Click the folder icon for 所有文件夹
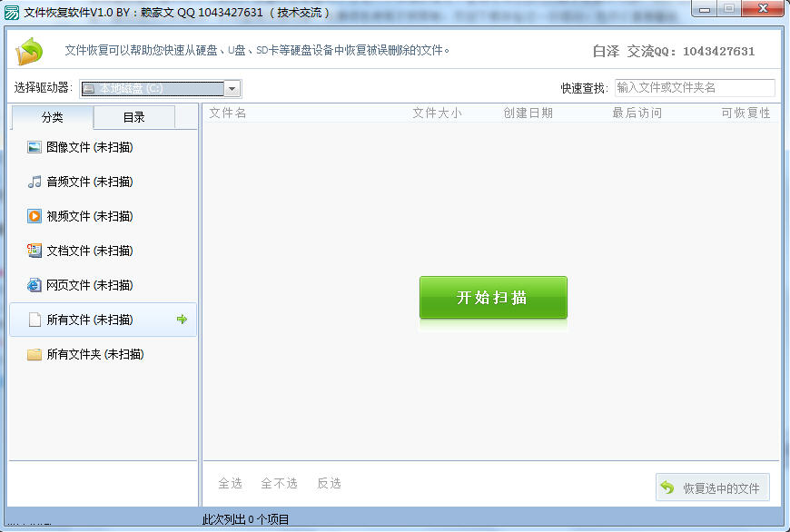790x532 pixels. (x=35, y=354)
